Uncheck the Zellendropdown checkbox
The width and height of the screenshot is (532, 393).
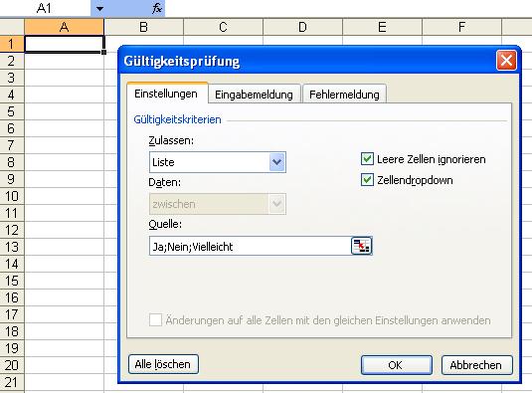[367, 180]
